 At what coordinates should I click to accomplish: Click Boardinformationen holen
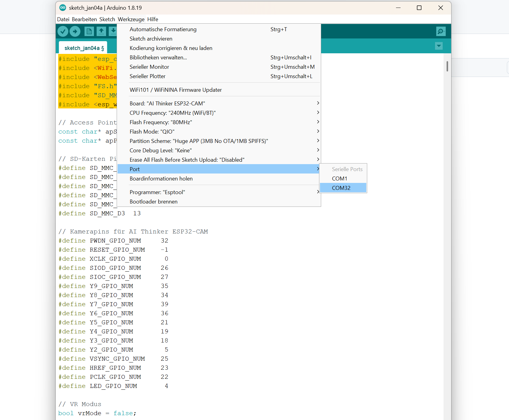[x=161, y=179]
